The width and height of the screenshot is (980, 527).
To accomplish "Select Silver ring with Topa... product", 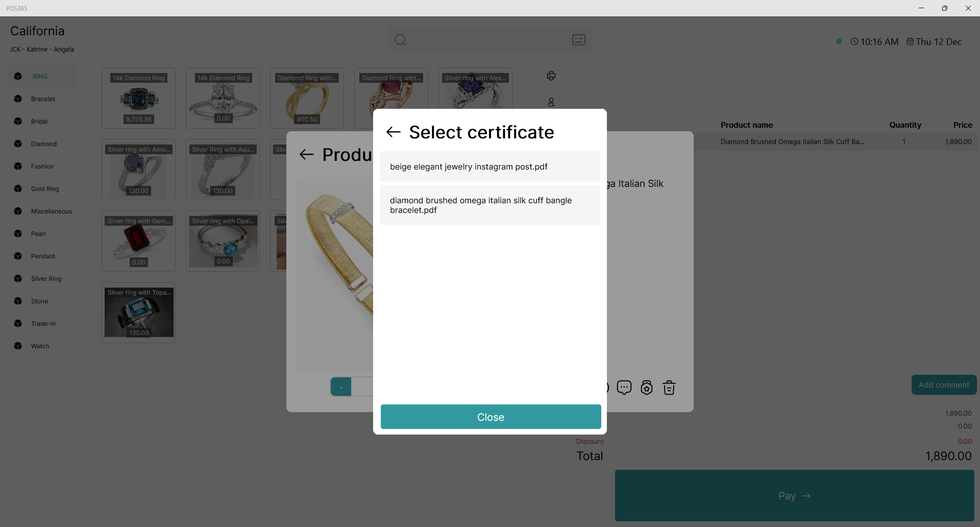I will click(138, 313).
